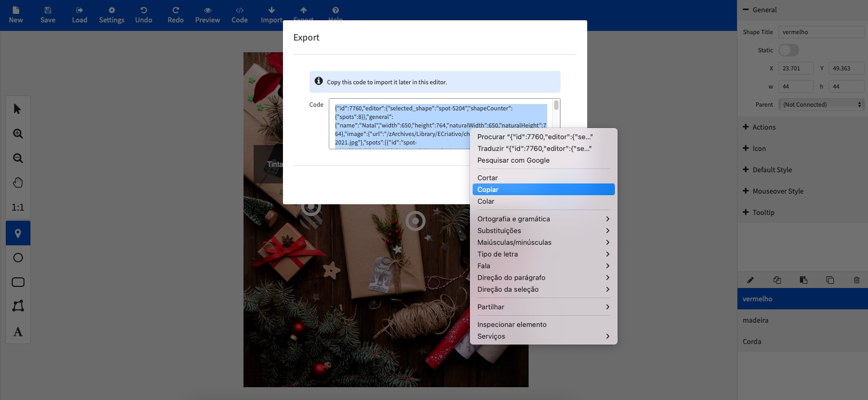Open the Direção do parágrafo submenu
The width and height of the screenshot is (868, 400).
pyautogui.click(x=543, y=277)
